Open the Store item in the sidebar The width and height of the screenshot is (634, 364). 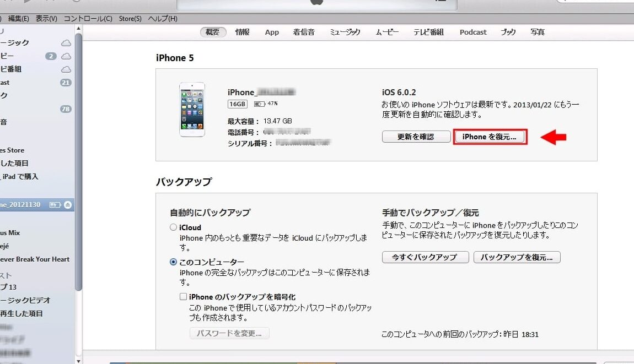[x=12, y=150]
